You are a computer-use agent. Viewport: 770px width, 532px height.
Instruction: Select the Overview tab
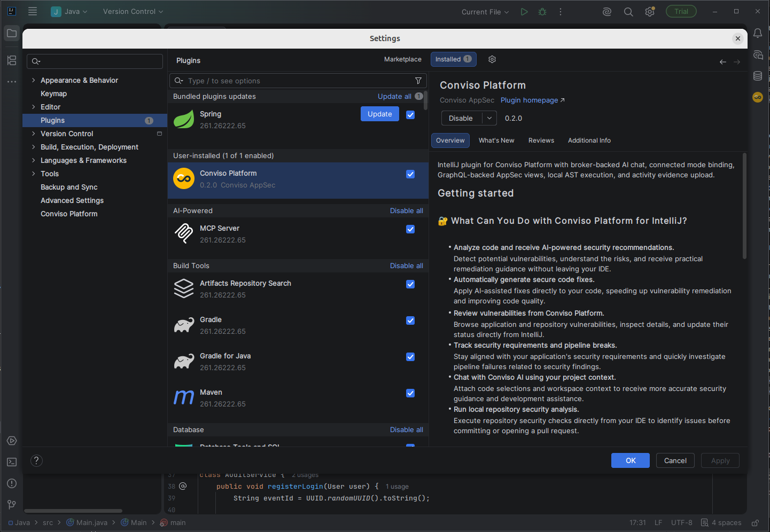450,140
